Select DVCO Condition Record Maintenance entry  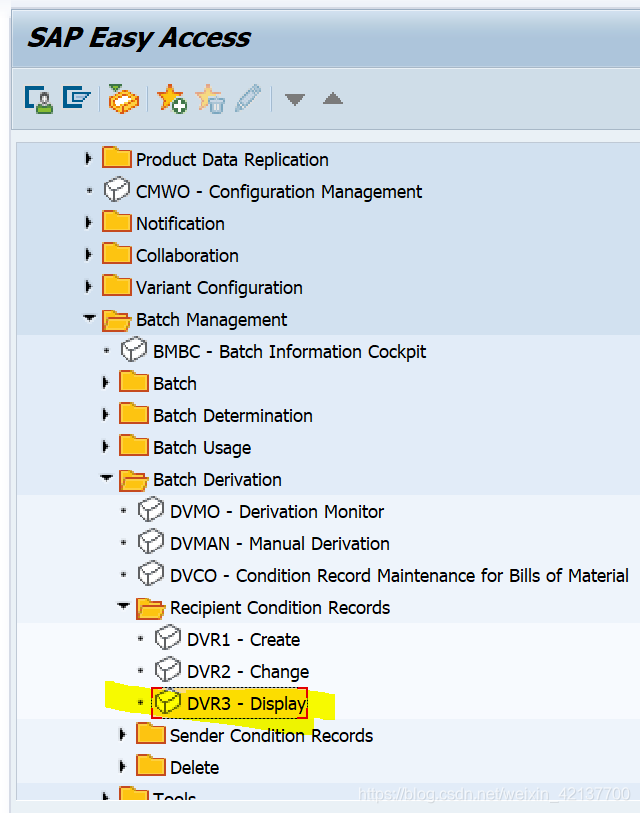399,576
